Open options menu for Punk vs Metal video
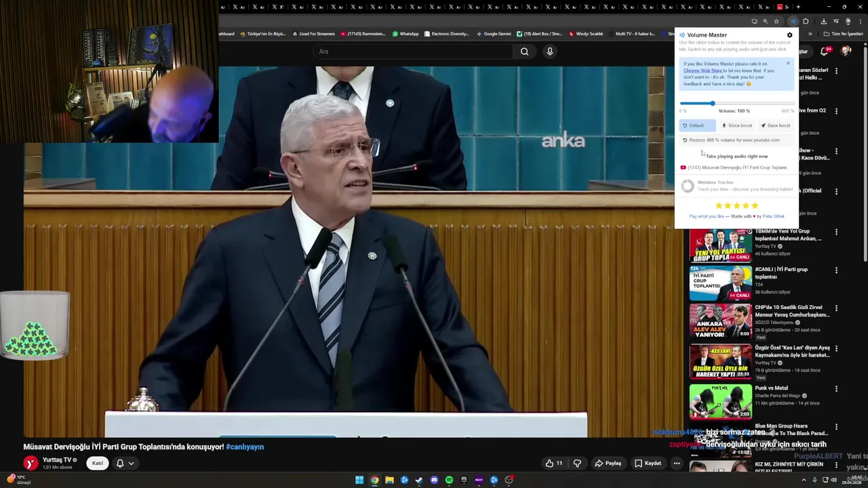This screenshot has height=488, width=868. pos(836,389)
